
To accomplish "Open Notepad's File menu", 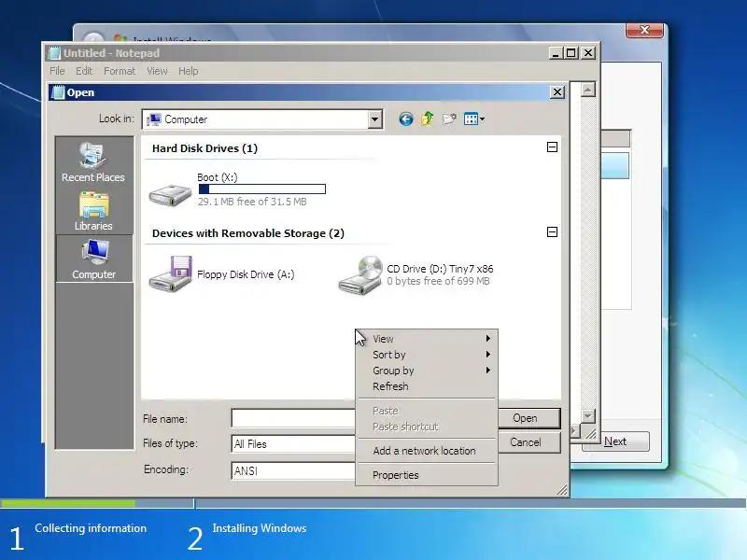I will tap(57, 71).
